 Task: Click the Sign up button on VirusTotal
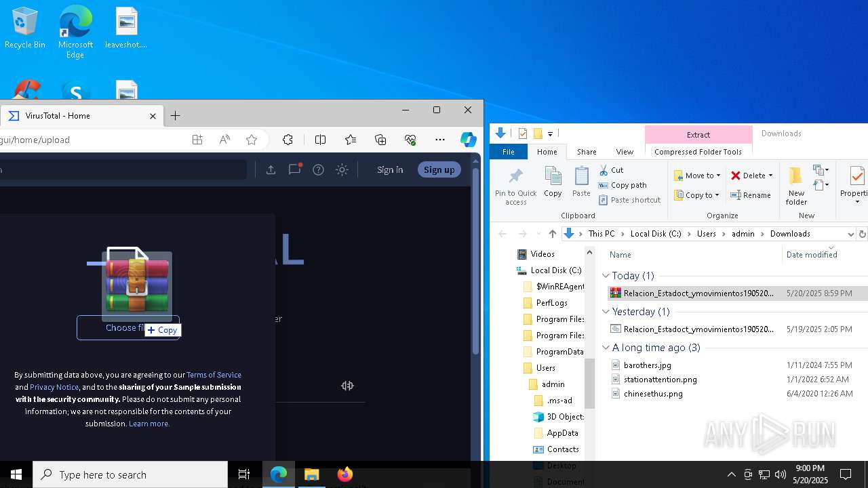tap(439, 169)
